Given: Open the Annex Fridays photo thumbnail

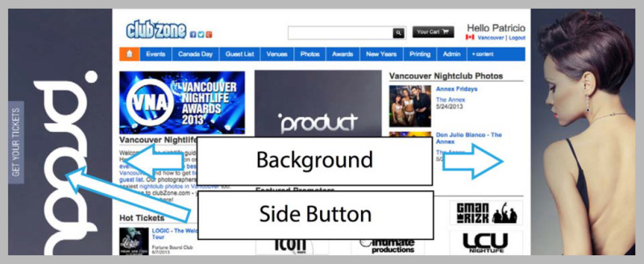Looking at the screenshot, I should coord(410,106).
